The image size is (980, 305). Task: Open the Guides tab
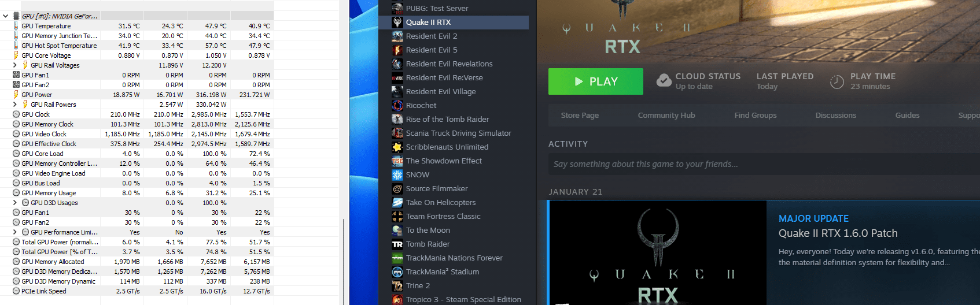point(907,116)
